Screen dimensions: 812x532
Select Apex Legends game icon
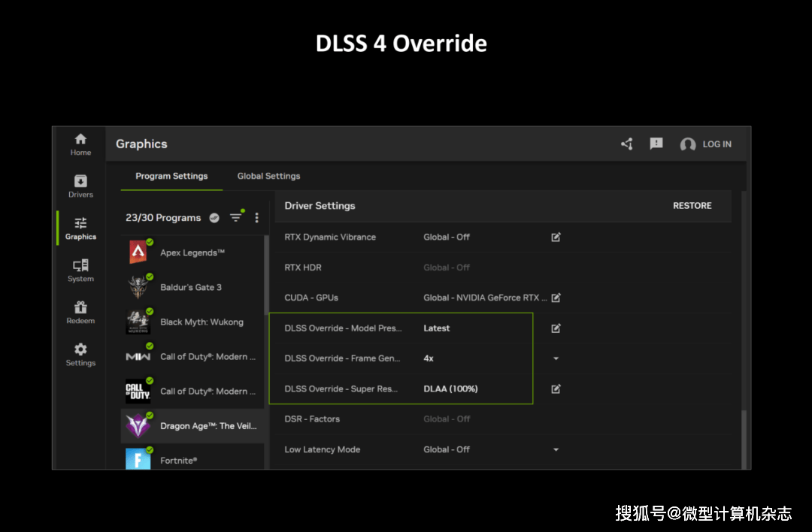(138, 252)
